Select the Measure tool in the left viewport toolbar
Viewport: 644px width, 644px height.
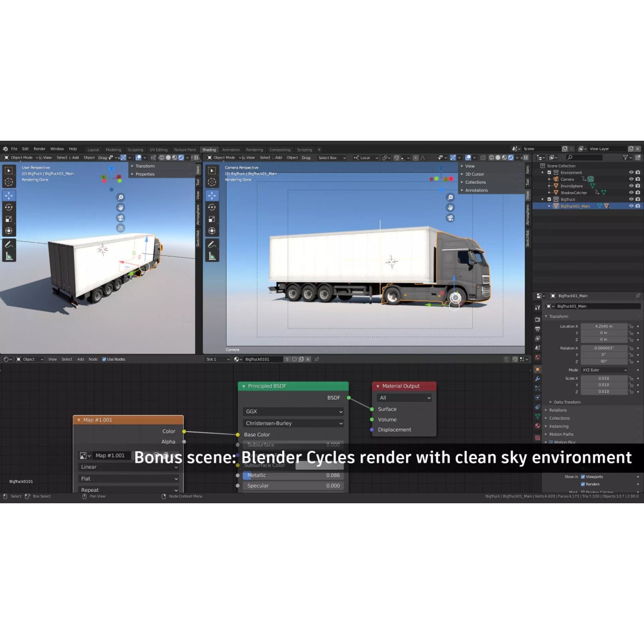coord(8,256)
